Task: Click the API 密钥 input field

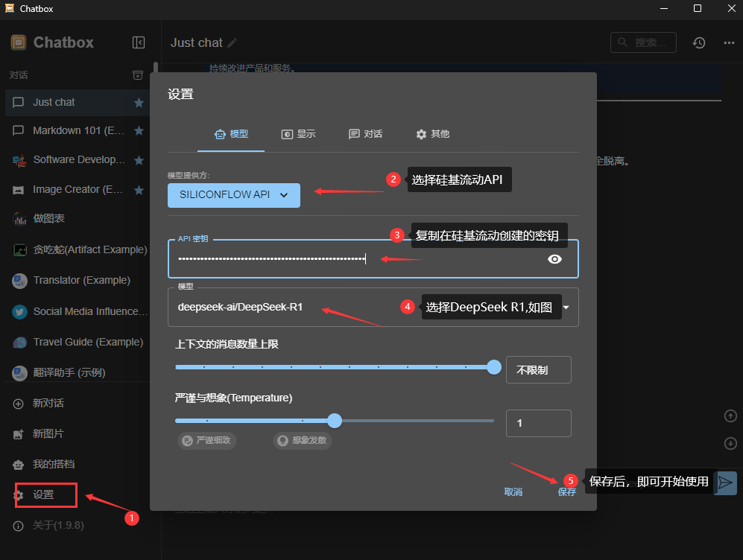Action: click(373, 259)
